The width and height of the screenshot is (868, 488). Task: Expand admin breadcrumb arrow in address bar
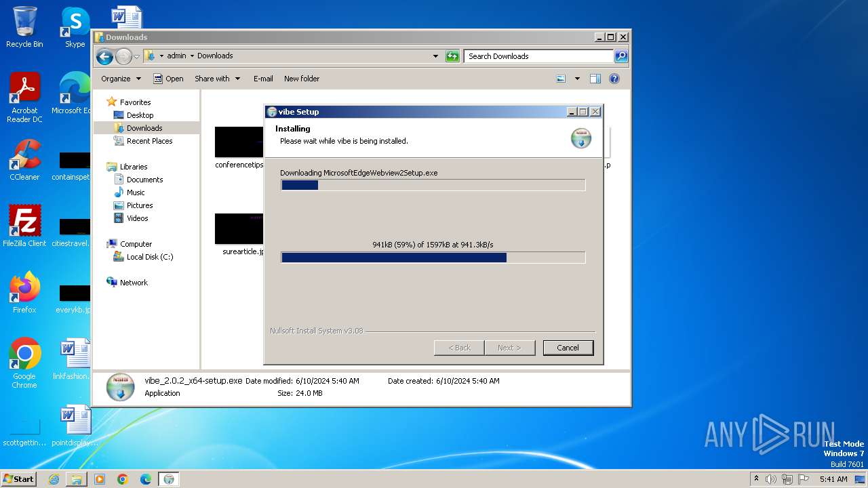click(x=192, y=56)
